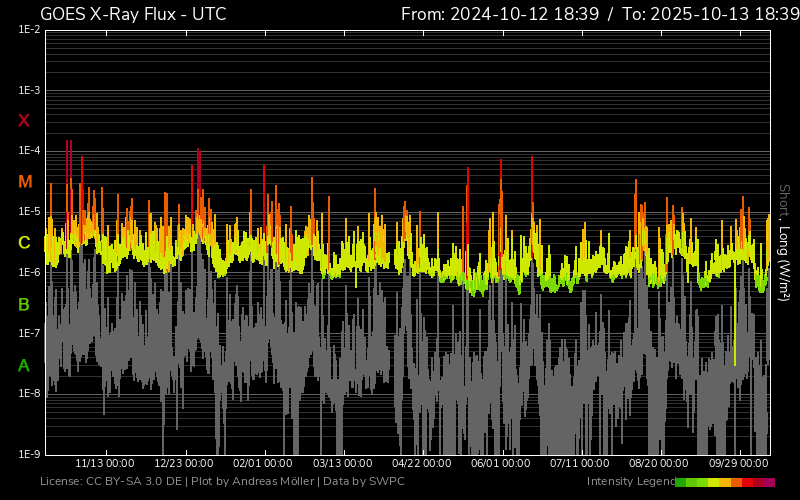Click the 04/22 00:00 x-axis tick label
This screenshot has width=800, height=500.
pos(421,464)
